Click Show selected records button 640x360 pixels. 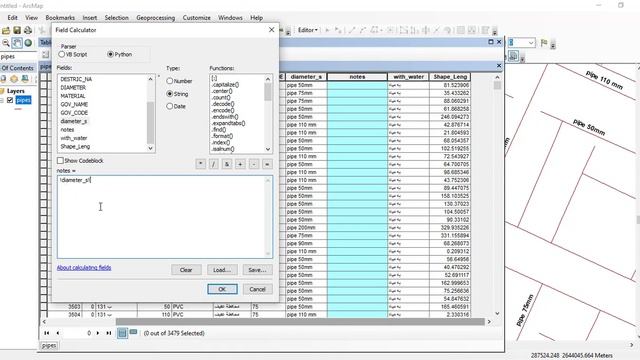coord(133,333)
